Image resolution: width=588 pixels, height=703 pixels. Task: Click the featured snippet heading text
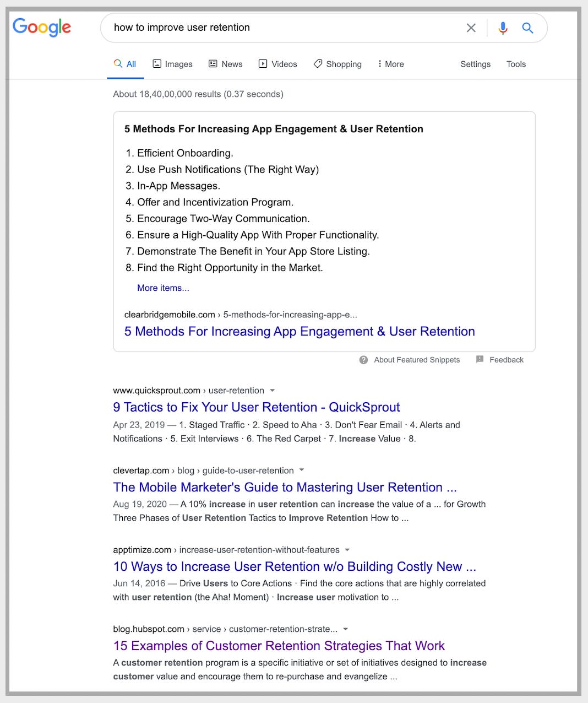tap(274, 129)
